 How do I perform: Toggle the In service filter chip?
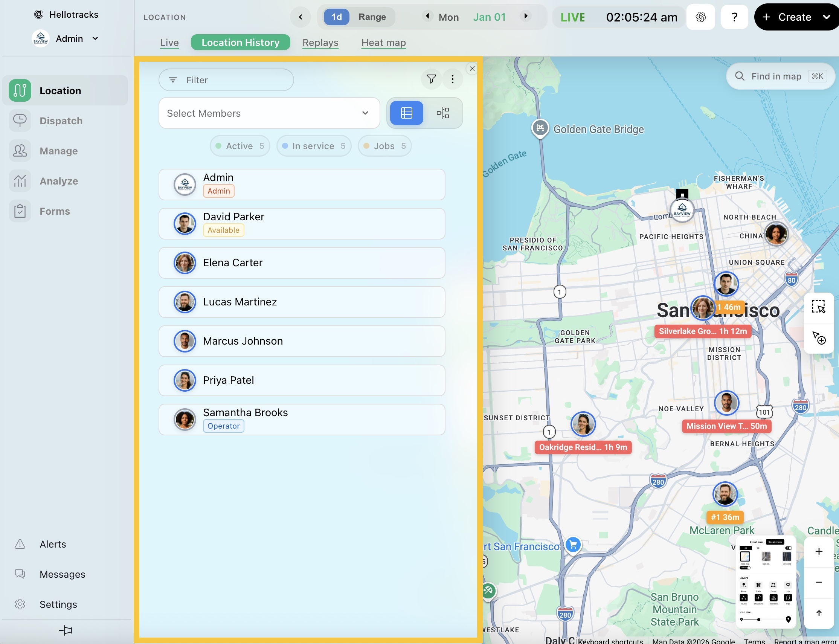[x=314, y=146]
